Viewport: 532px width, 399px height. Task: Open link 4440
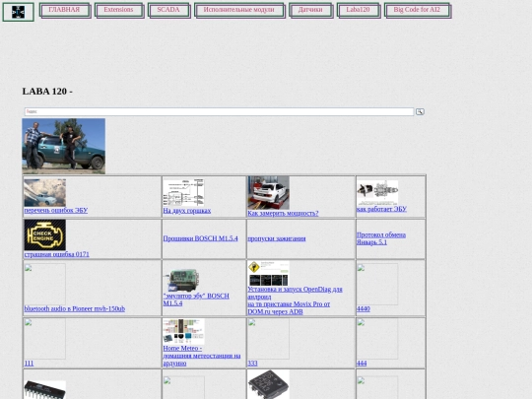click(364, 308)
